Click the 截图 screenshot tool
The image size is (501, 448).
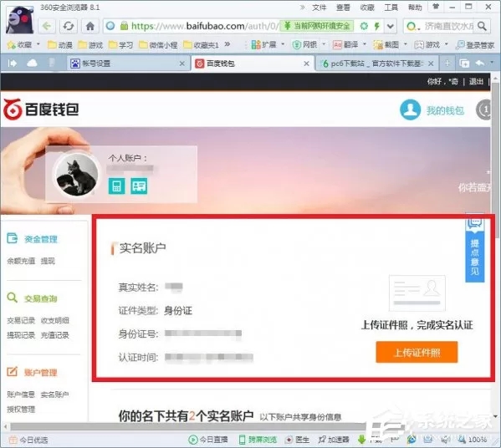[386, 44]
